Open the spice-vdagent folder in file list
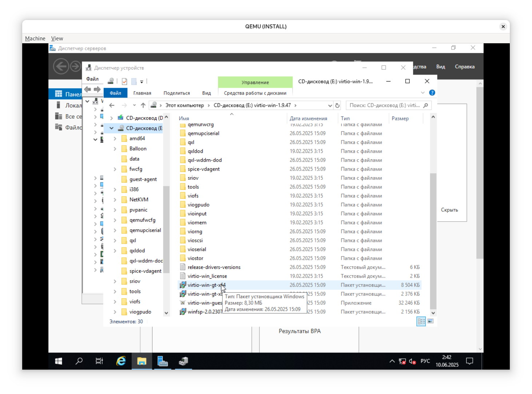The width and height of the screenshot is (532, 394). click(x=204, y=169)
